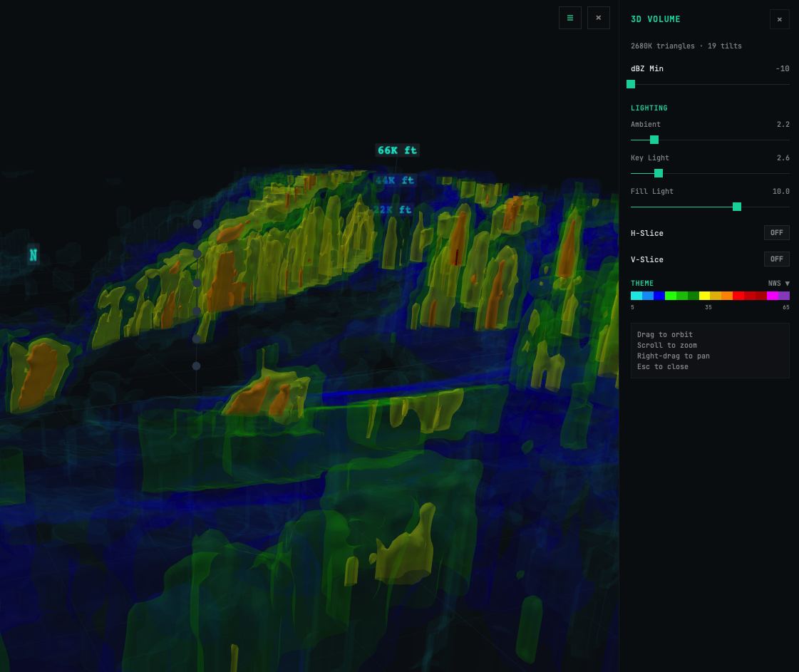Click the dBZ Min slider handle
Screen dimensions: 799x672
(x=631, y=84)
